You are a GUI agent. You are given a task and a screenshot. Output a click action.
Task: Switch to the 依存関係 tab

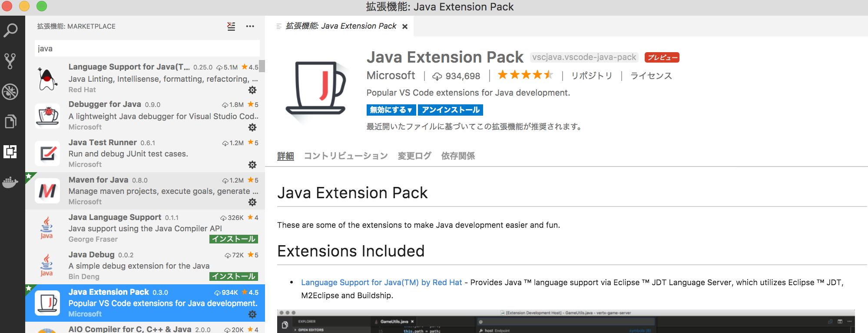point(458,156)
